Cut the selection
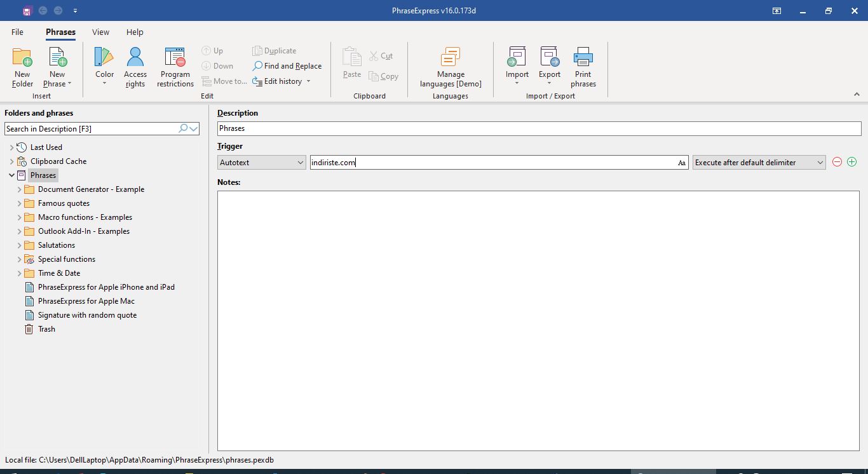Screen dimensions: 868x474 click(x=381, y=56)
